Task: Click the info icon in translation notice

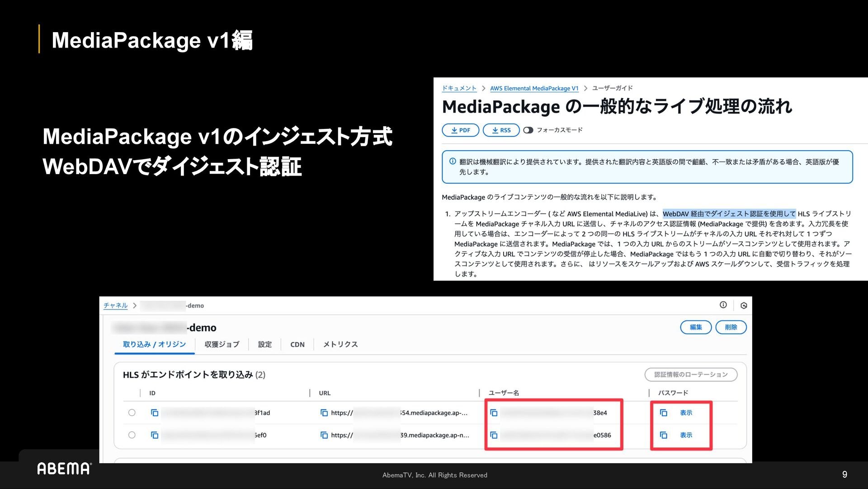Action: pyautogui.click(x=453, y=161)
